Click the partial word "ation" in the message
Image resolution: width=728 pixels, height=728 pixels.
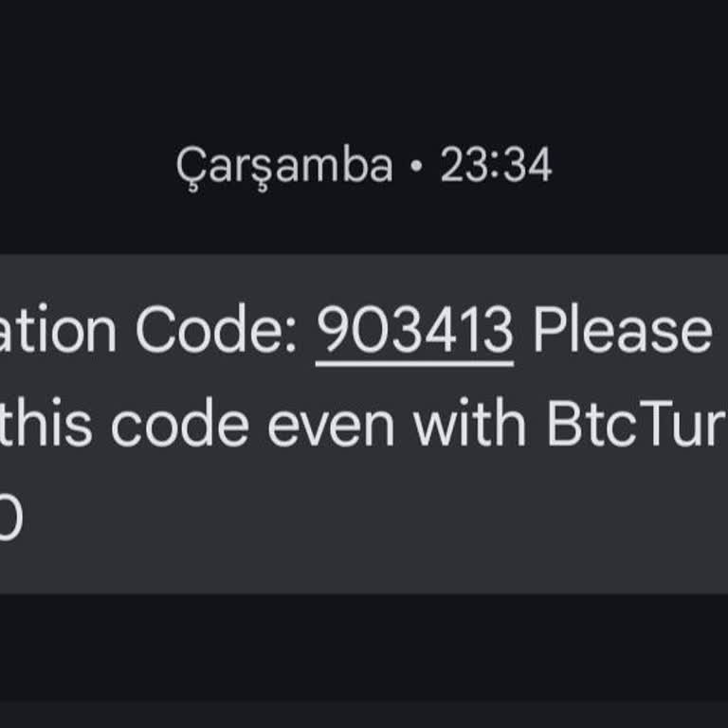point(59,331)
